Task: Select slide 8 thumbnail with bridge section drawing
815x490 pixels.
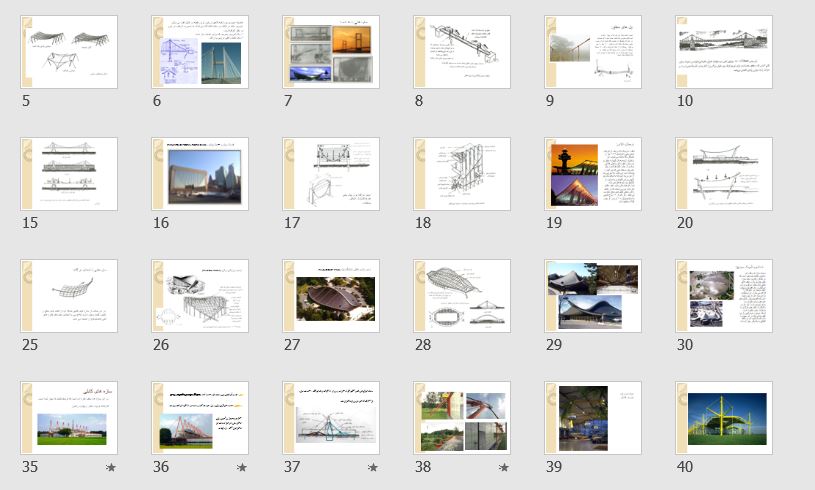Action: pyautogui.click(x=462, y=52)
